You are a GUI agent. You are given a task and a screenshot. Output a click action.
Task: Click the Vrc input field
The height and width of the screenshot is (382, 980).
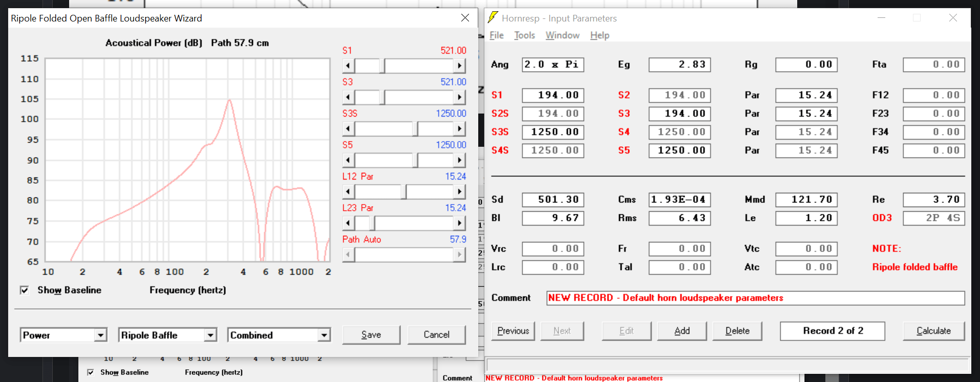[x=553, y=249]
